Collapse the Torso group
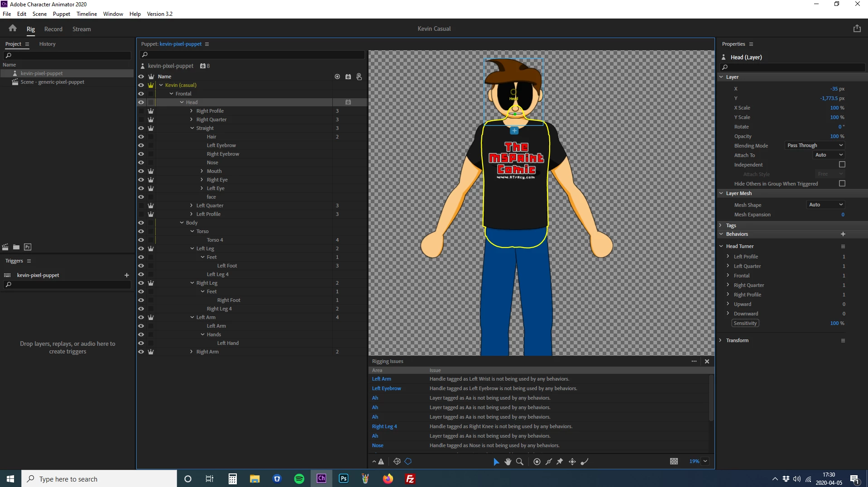This screenshot has height=487, width=868. 192,231
